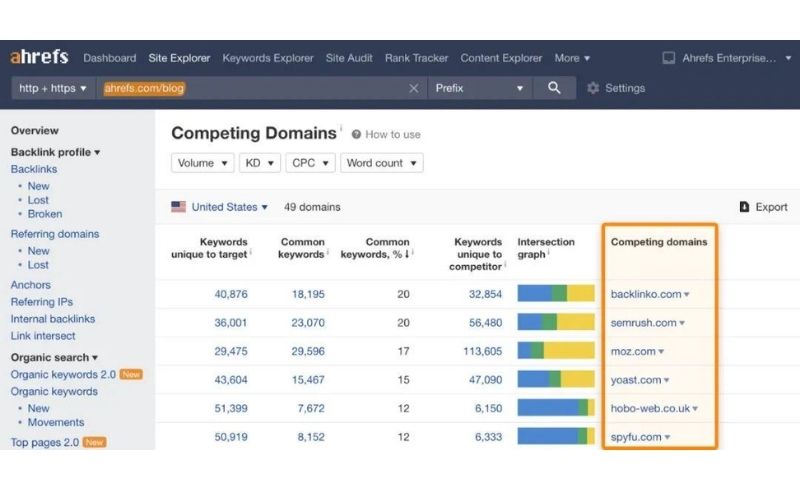Open the KD filter dropdown

[260, 163]
